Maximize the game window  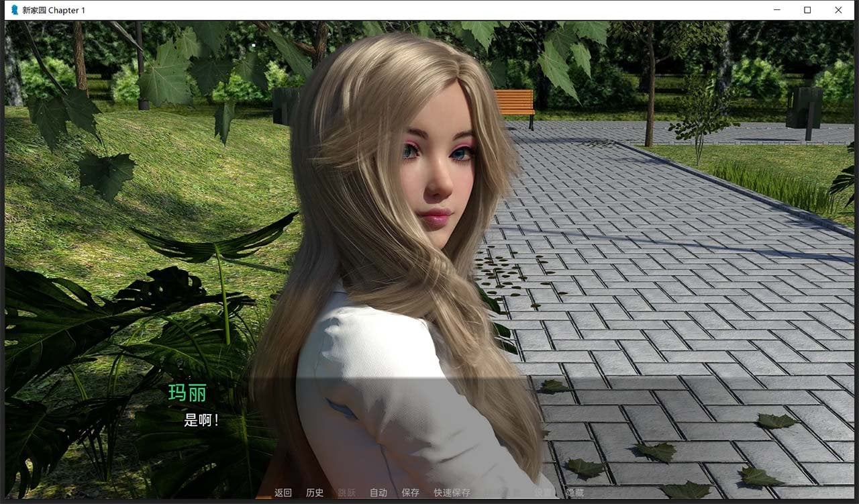pyautogui.click(x=807, y=10)
